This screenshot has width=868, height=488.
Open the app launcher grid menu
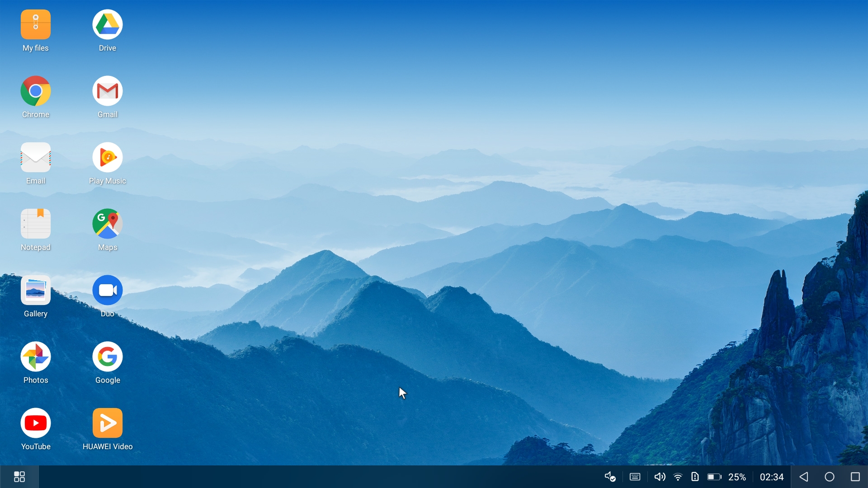click(19, 477)
